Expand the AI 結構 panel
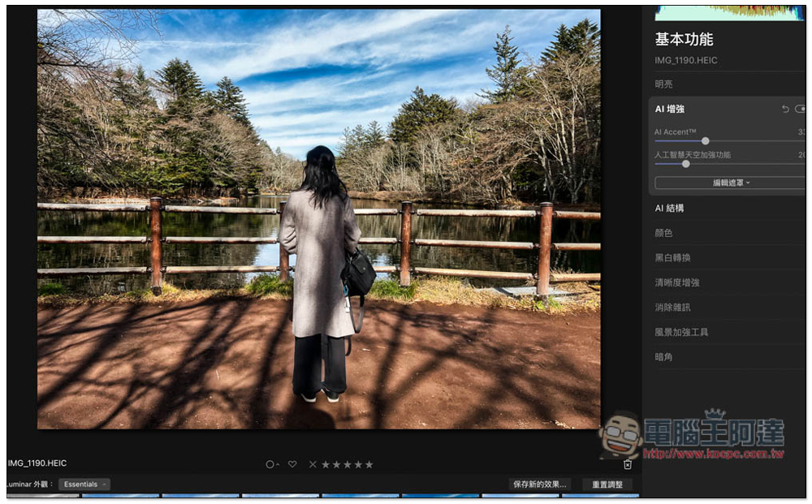The height and width of the screenshot is (504, 812). [670, 209]
